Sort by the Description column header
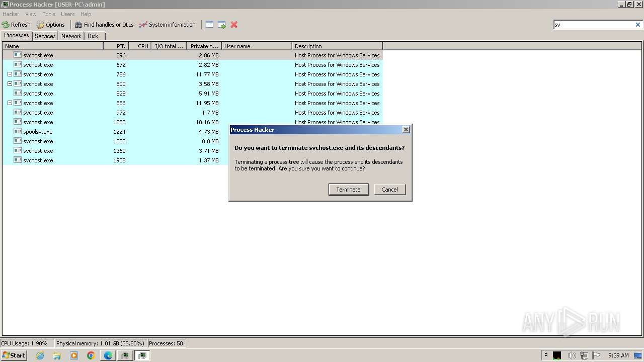This screenshot has height=362, width=644. click(337, 46)
